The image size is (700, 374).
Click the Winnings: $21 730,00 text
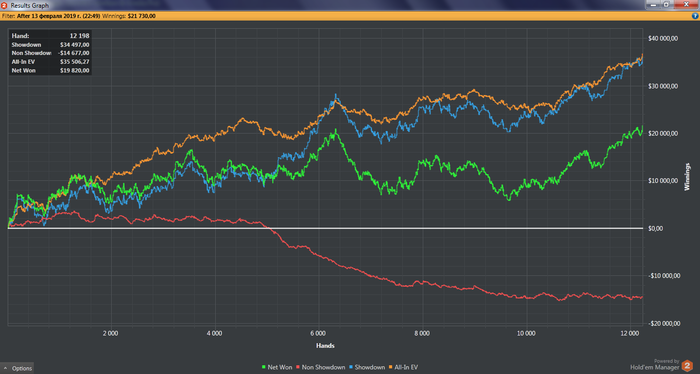(129, 16)
